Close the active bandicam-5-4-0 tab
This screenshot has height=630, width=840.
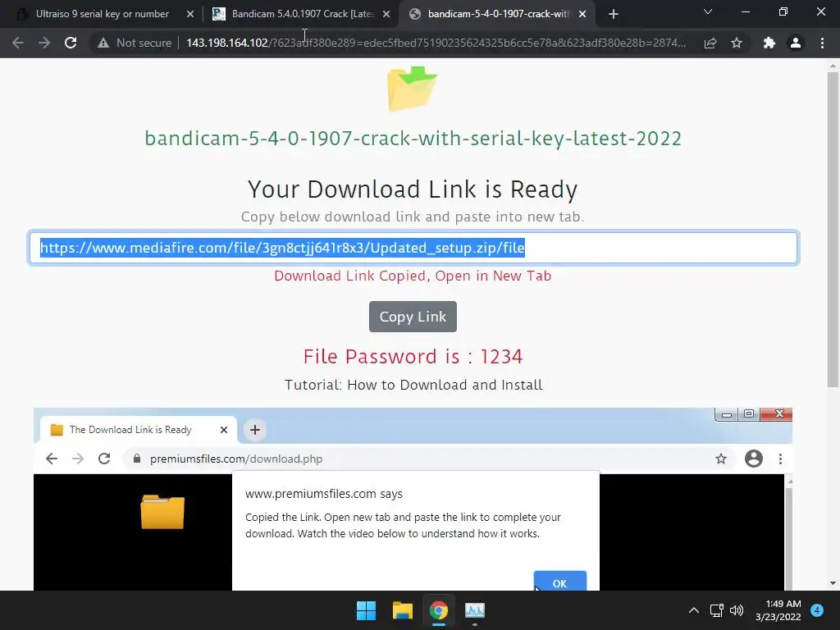tap(582, 14)
